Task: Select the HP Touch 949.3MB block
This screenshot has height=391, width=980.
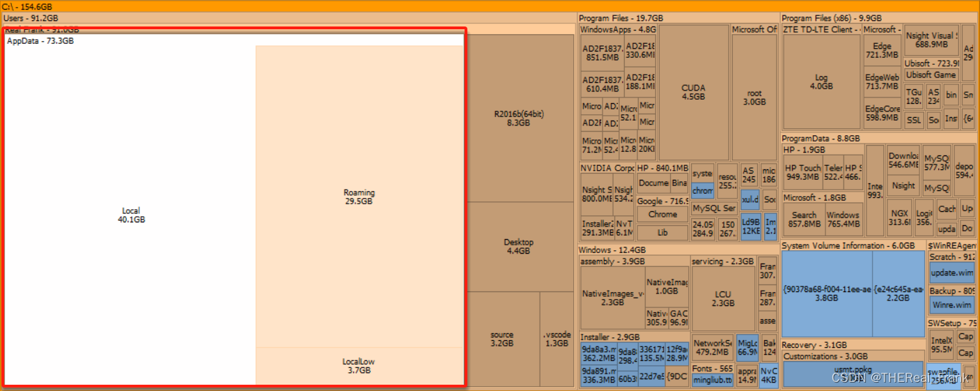Action: 803,172
